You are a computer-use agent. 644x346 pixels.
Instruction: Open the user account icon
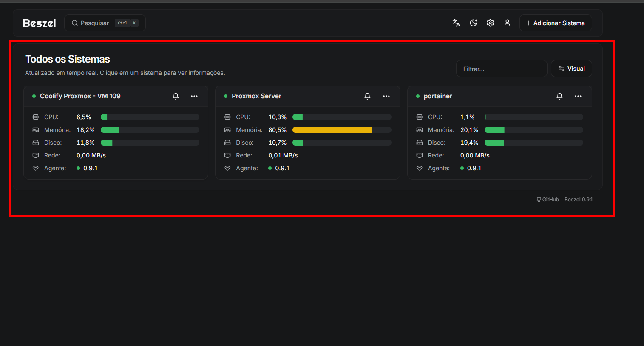click(x=507, y=23)
